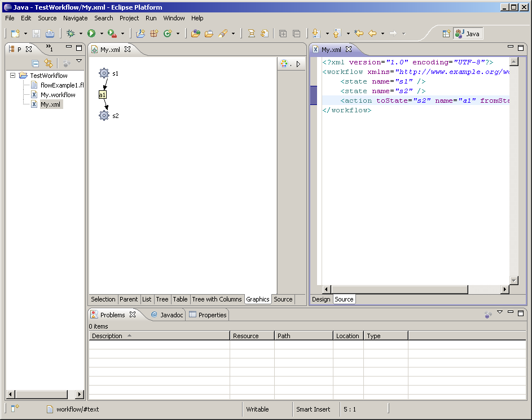Toggle Link with Editor in Package Explorer
The image size is (532, 420).
click(49, 64)
